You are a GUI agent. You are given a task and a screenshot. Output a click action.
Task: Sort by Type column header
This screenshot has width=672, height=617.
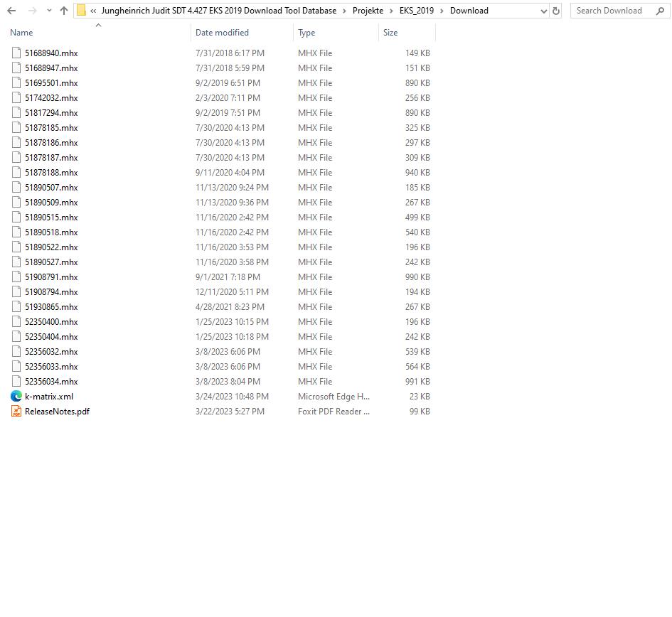(306, 33)
